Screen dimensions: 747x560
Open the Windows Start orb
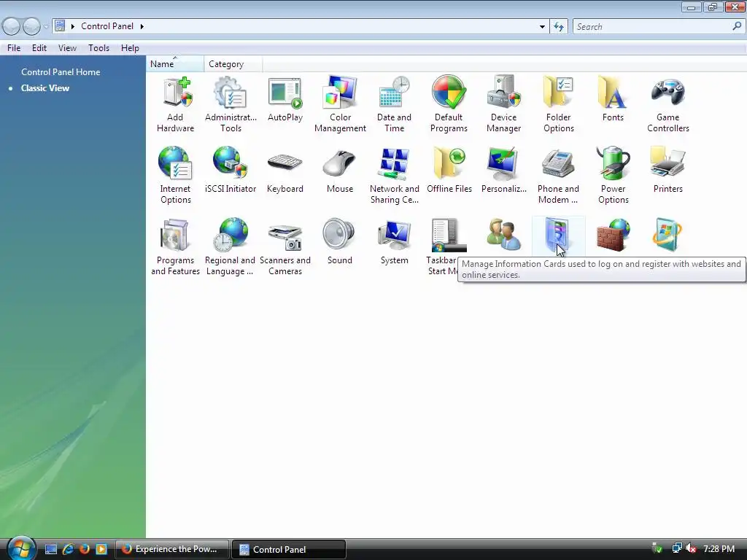tap(21, 548)
